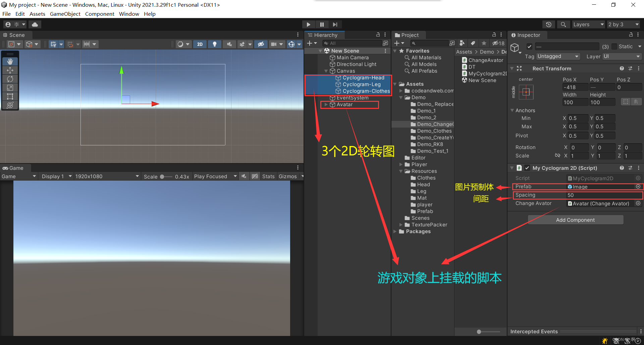Toggle Scene lighting bulb
Image resolution: width=644 pixels, height=345 pixels.
click(215, 44)
